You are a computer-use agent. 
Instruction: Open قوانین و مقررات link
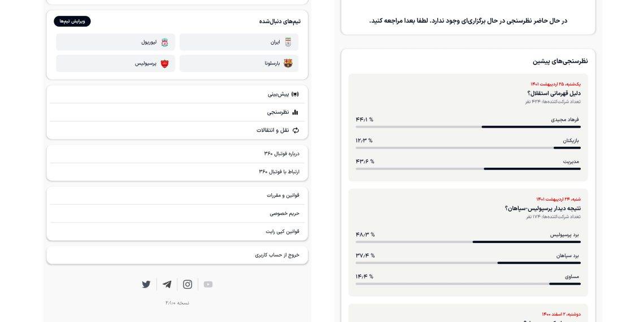(283, 195)
